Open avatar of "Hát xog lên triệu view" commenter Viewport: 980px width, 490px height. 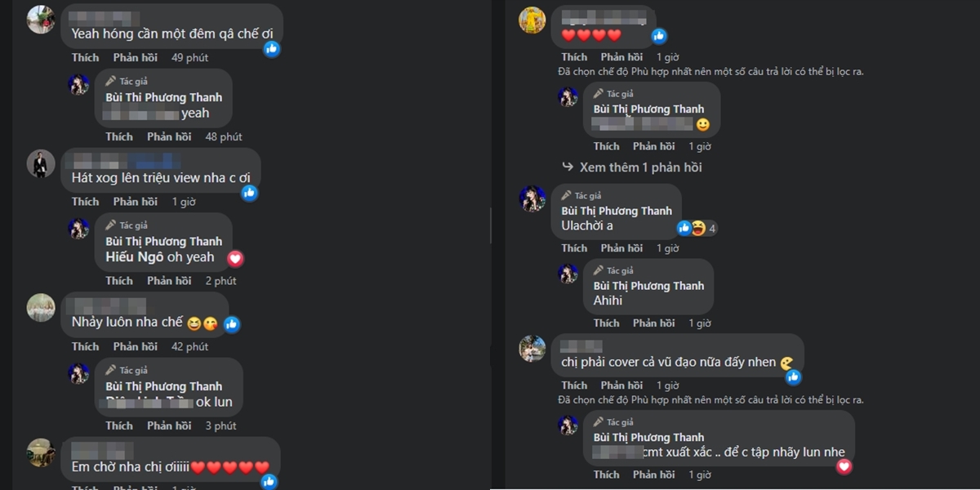click(41, 163)
